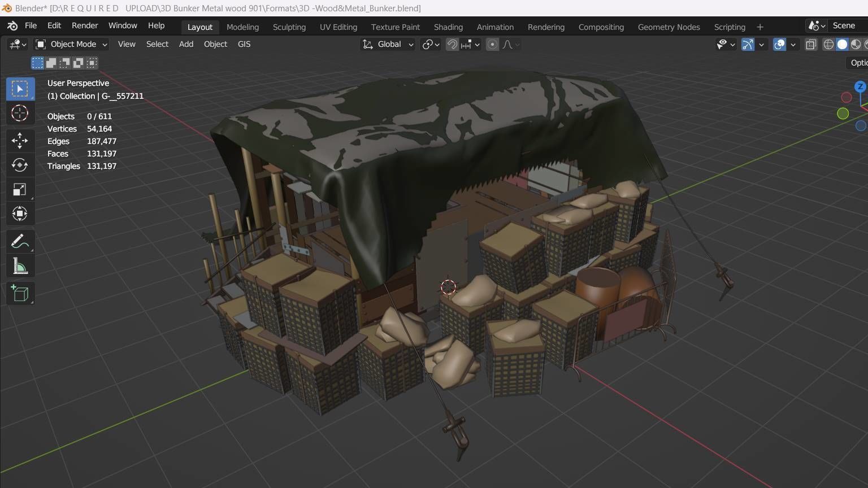Switch to the Texture Paint tab

[x=395, y=27]
